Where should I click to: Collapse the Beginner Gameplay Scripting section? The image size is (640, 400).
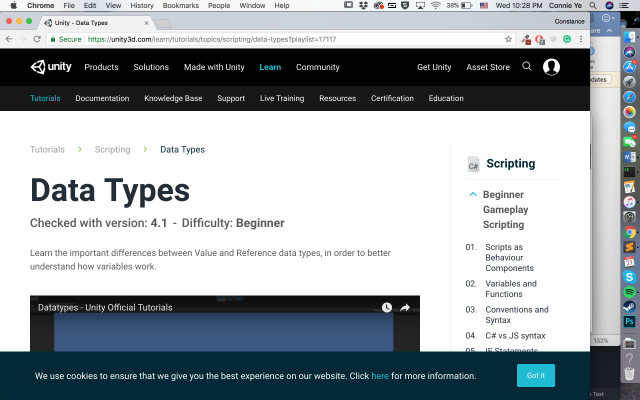473,194
